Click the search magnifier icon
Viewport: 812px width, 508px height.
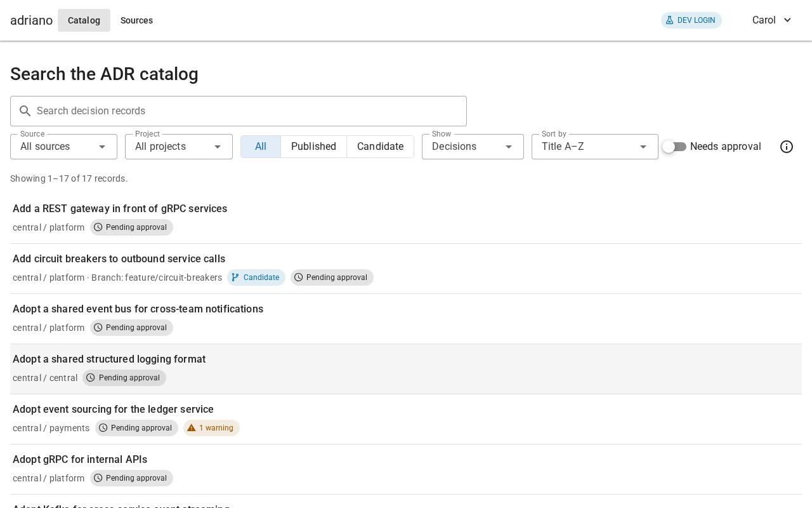coord(25,111)
